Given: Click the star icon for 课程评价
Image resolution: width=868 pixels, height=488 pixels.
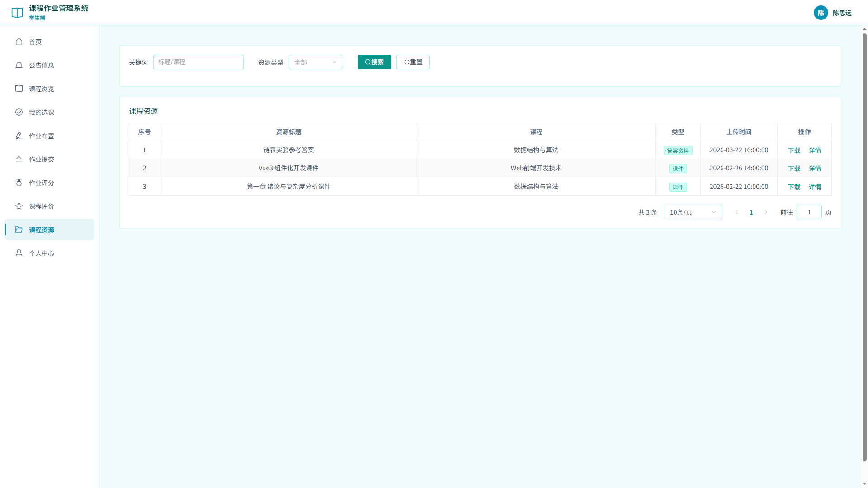Looking at the screenshot, I should [x=19, y=206].
